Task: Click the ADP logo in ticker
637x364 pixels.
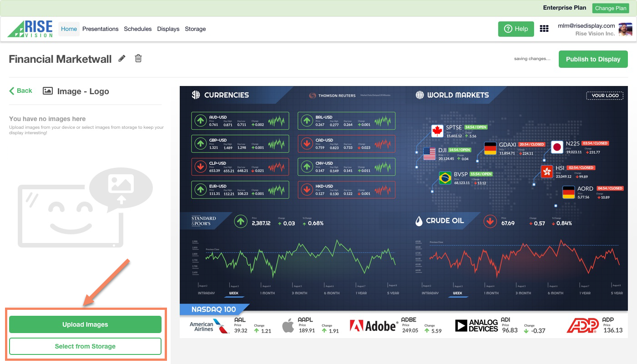Action: (582, 326)
